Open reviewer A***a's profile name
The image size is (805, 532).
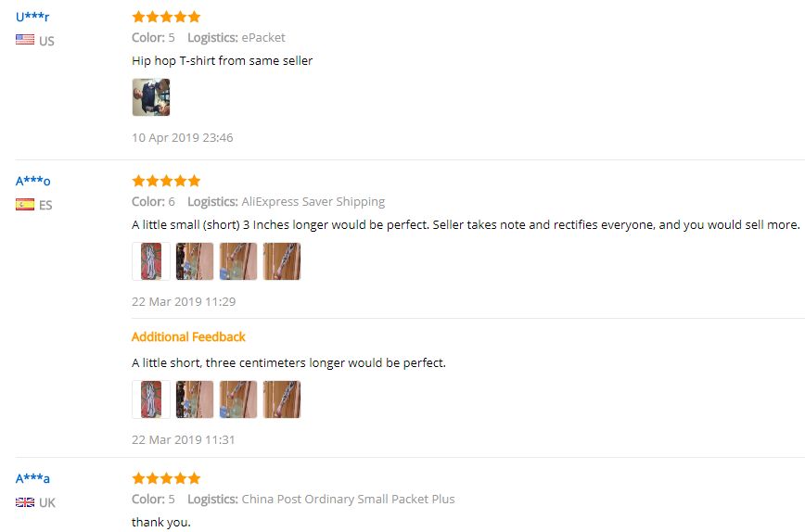point(32,478)
